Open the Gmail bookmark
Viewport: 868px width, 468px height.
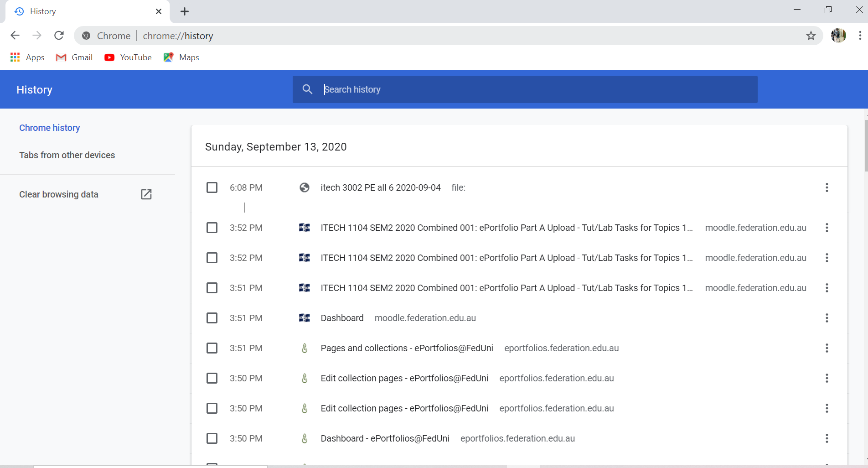[x=74, y=57]
